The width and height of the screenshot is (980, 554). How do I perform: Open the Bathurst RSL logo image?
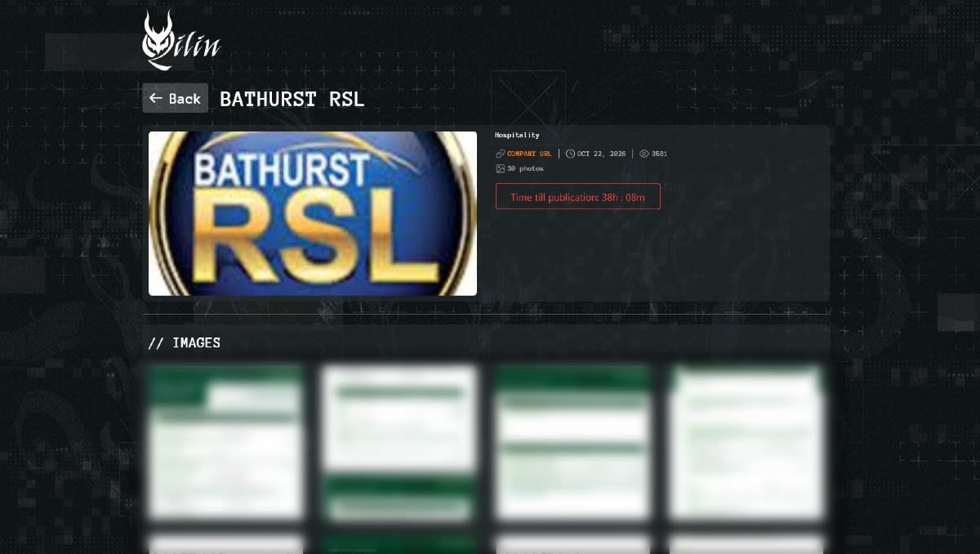pos(313,213)
